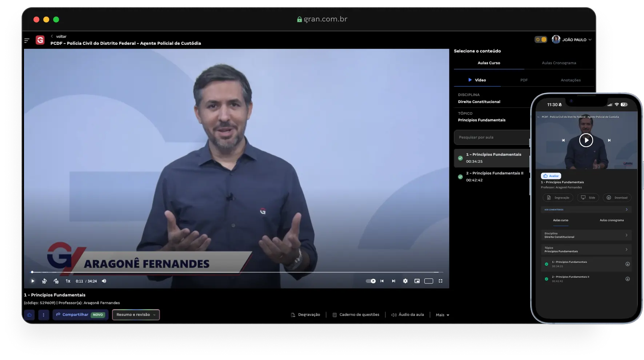Toggle autoplay in the video player
This screenshot has width=644, height=360.
pyautogui.click(x=371, y=281)
